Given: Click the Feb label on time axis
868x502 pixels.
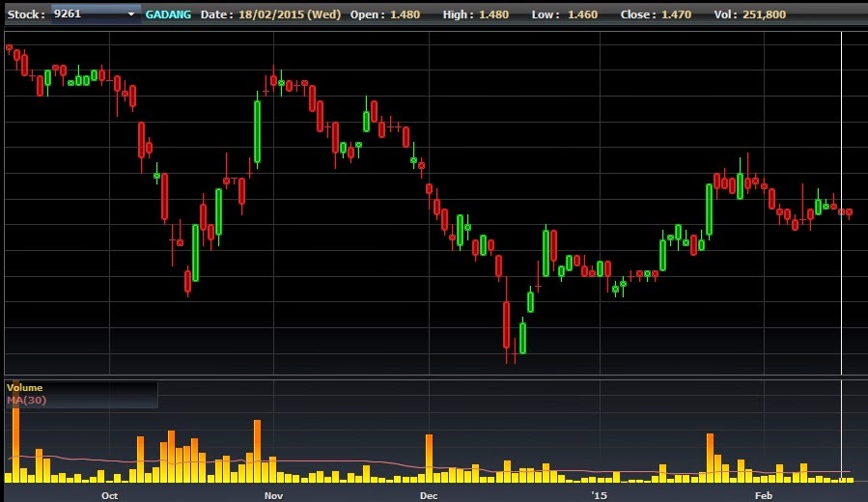Looking at the screenshot, I should [x=764, y=495].
